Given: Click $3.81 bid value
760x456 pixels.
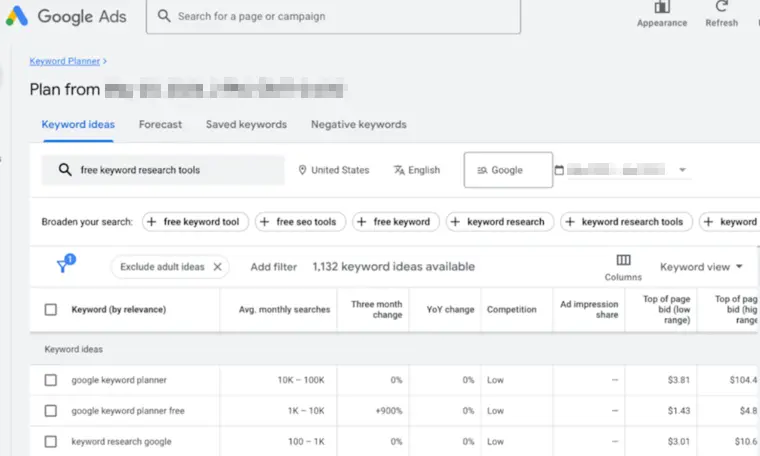Looking at the screenshot, I should pyautogui.click(x=679, y=380).
